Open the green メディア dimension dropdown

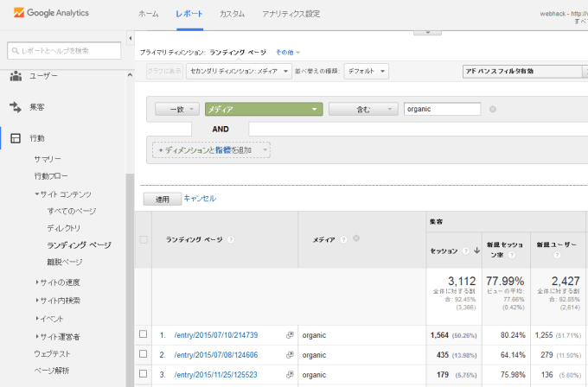[x=264, y=110]
